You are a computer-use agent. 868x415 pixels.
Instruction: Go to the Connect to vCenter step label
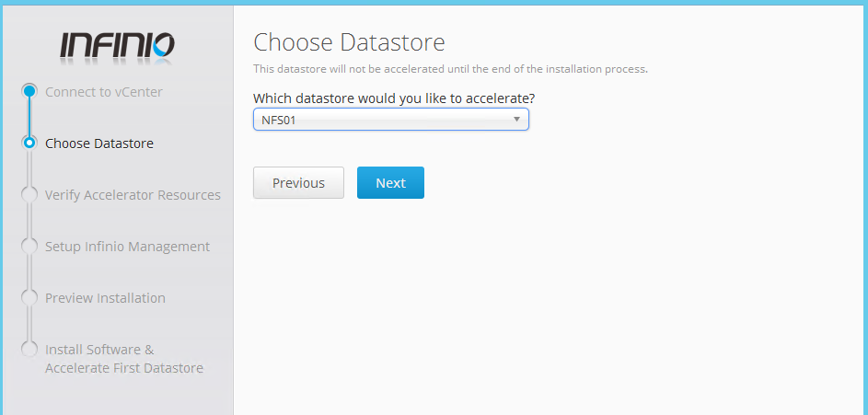pyautogui.click(x=103, y=92)
